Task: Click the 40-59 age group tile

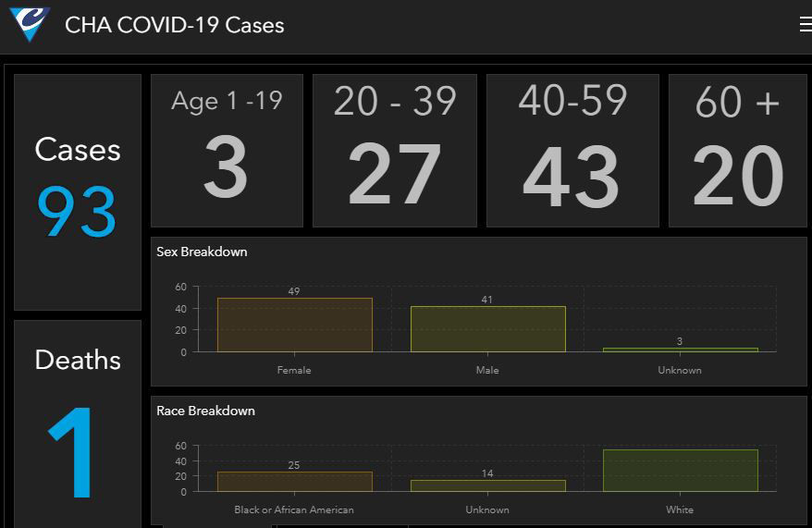Action: tap(572, 151)
